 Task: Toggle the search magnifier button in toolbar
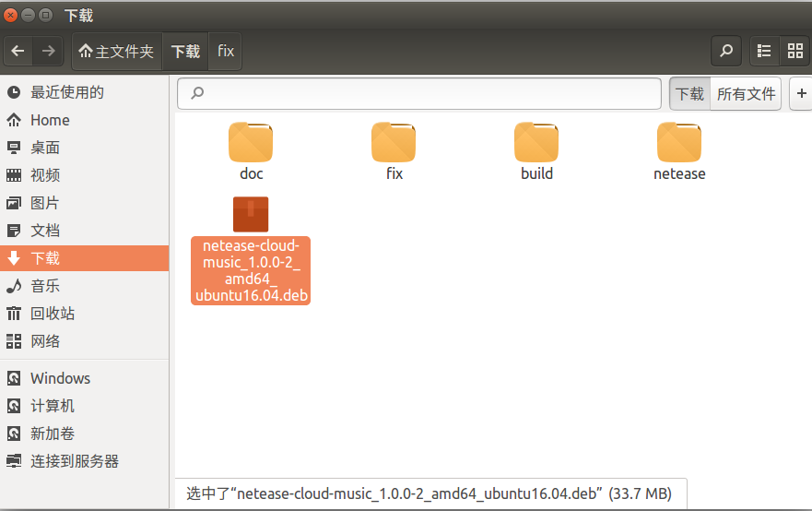tap(726, 51)
